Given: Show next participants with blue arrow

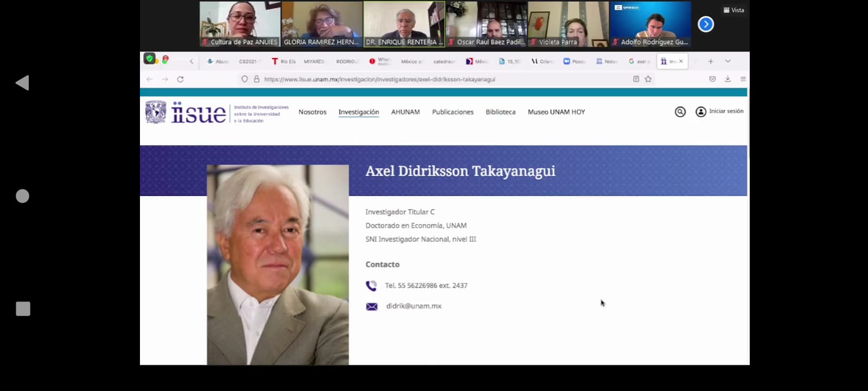Looking at the screenshot, I should click(x=705, y=24).
